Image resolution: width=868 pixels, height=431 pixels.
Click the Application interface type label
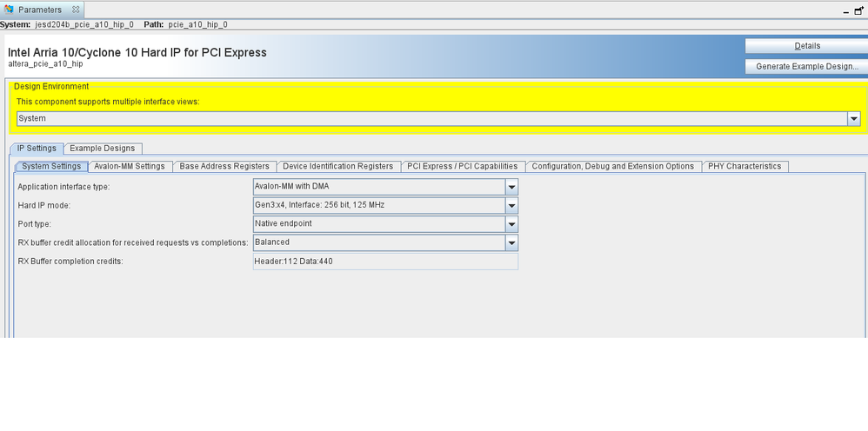click(x=63, y=187)
